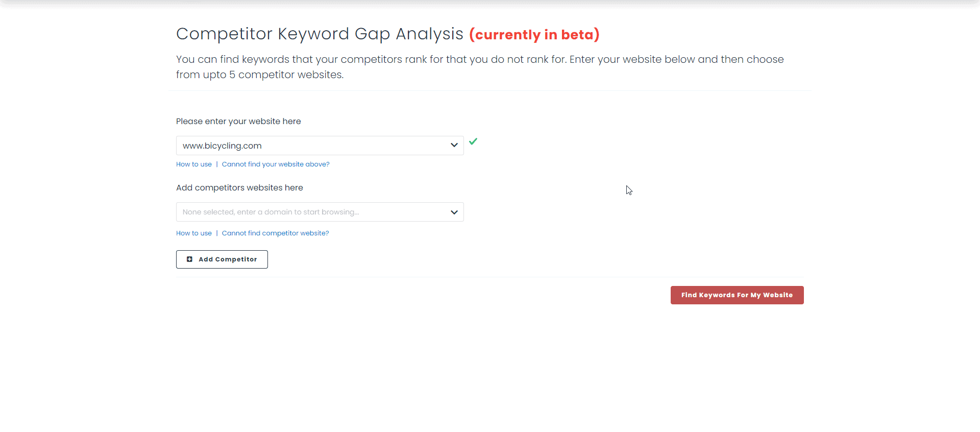The image size is (980, 432).
Task: Click the 'Please enter your website here' label
Action: (238, 122)
